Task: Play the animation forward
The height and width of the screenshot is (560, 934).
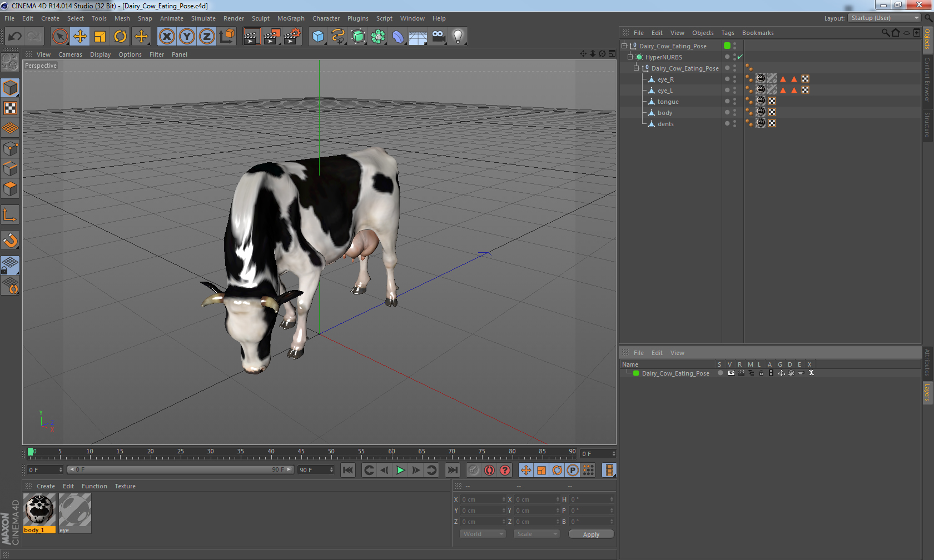Action: click(x=400, y=470)
